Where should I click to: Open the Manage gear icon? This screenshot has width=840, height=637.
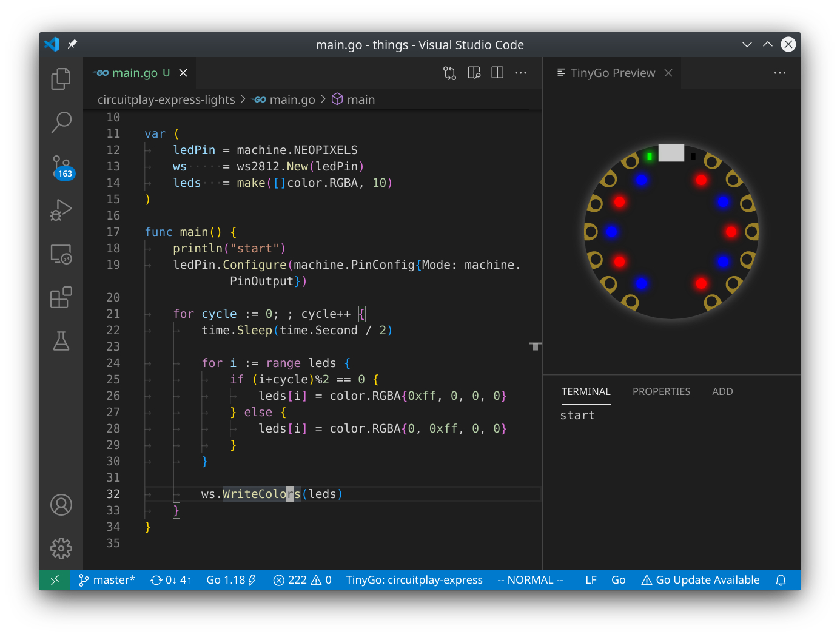(61, 548)
